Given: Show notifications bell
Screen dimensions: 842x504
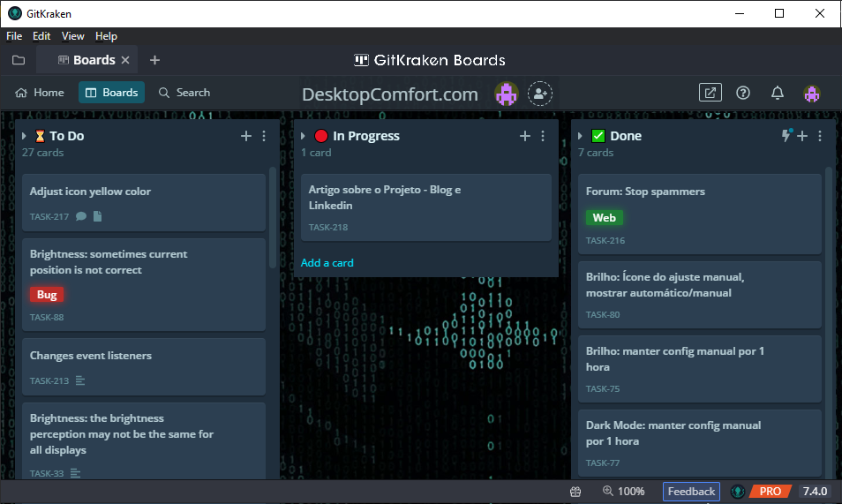Looking at the screenshot, I should (777, 93).
